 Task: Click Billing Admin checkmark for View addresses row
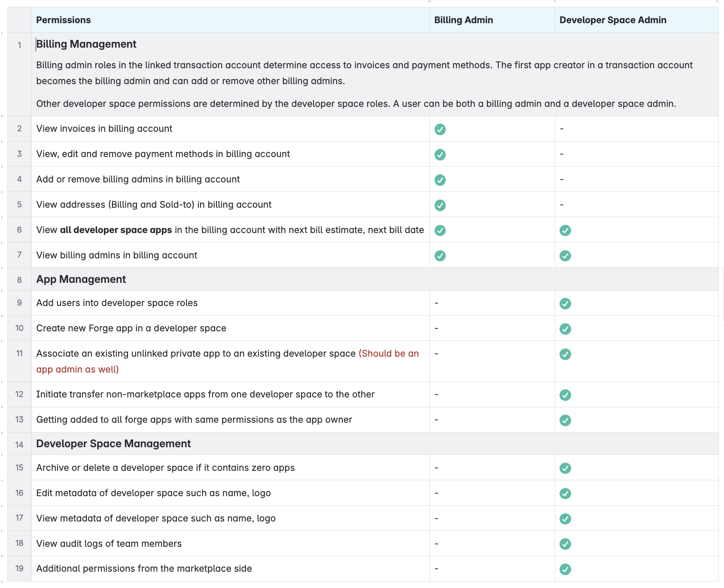tap(440, 205)
